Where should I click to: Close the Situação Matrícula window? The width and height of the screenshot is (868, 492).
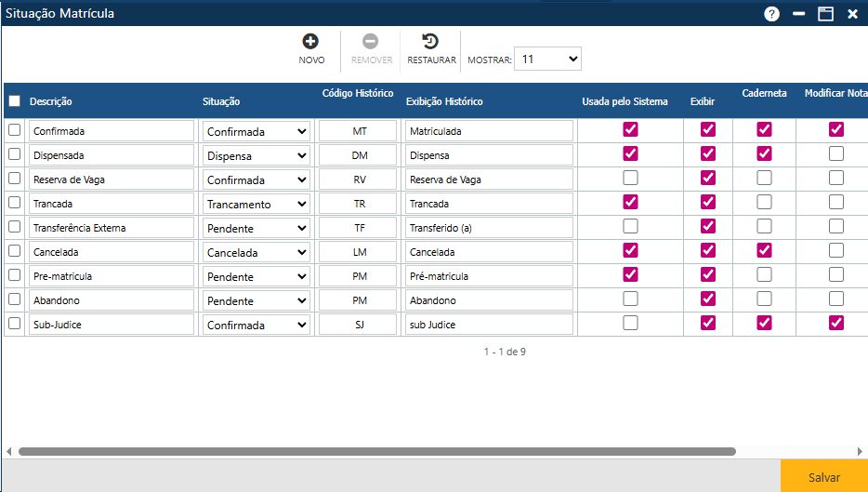point(852,14)
